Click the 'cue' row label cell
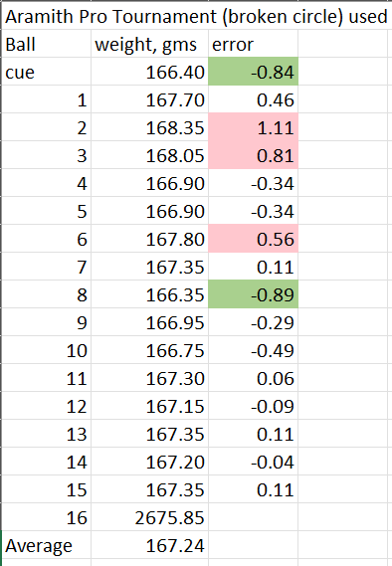Viewport: 392px width, 566px height. click(x=46, y=72)
